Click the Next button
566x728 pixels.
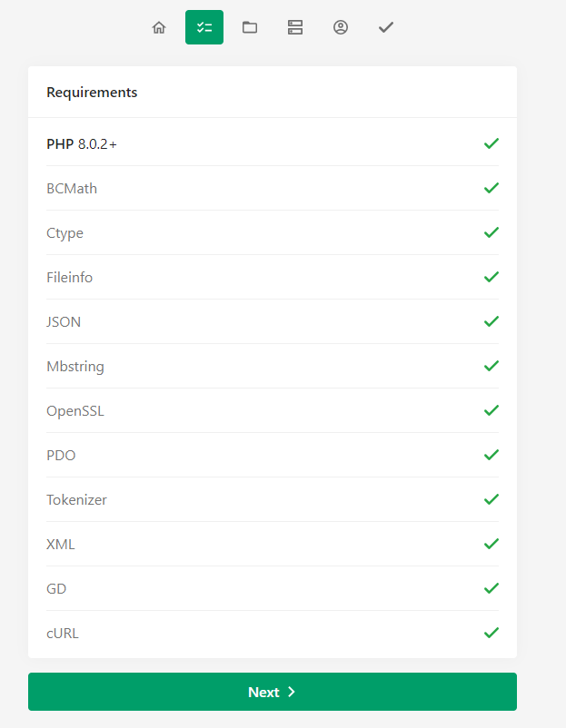coord(273,692)
